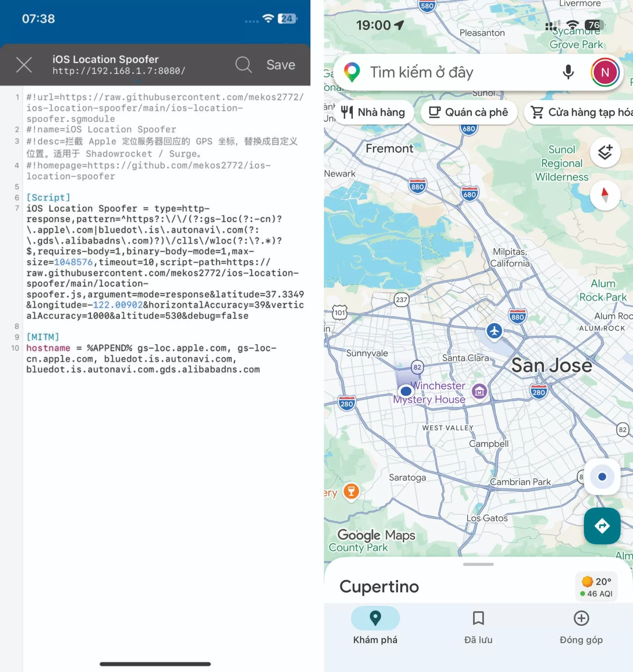This screenshot has width=633, height=672.
Task: Tap the Campbell label on map
Action: click(x=488, y=444)
